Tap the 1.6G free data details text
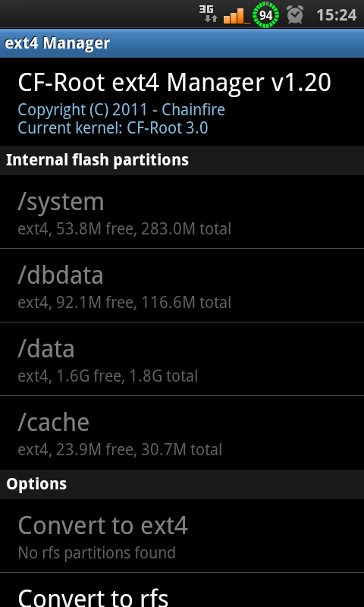364x607 pixels. (108, 376)
